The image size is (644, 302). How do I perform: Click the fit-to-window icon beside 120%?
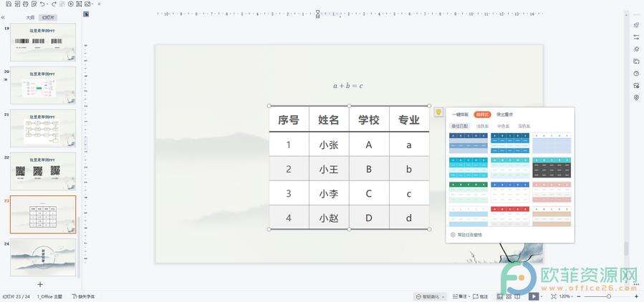click(x=554, y=297)
